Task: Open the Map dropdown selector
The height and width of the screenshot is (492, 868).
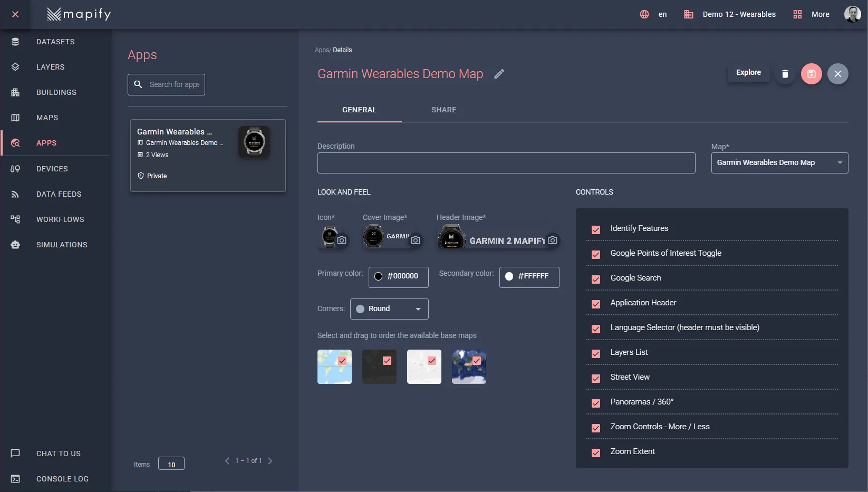Action: 779,163
